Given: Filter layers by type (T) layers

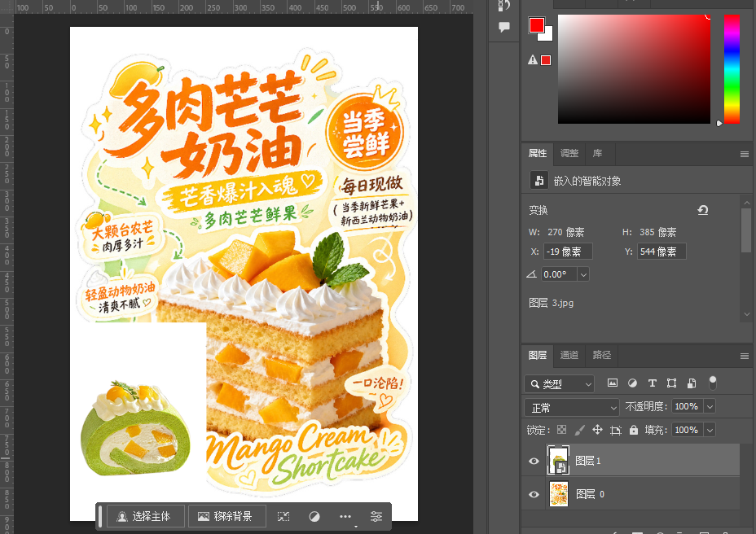Looking at the screenshot, I should [652, 383].
